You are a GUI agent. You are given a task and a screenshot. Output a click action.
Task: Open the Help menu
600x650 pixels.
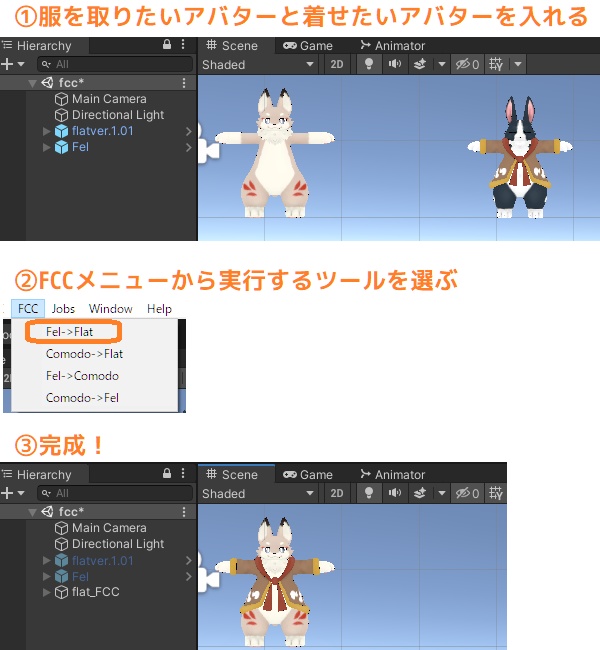(x=159, y=309)
